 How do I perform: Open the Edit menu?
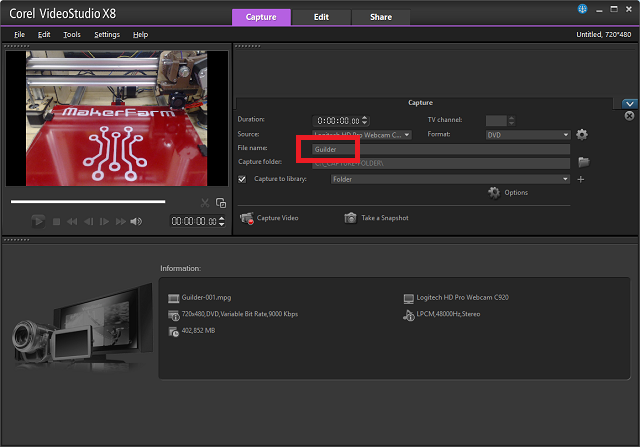tap(44, 35)
